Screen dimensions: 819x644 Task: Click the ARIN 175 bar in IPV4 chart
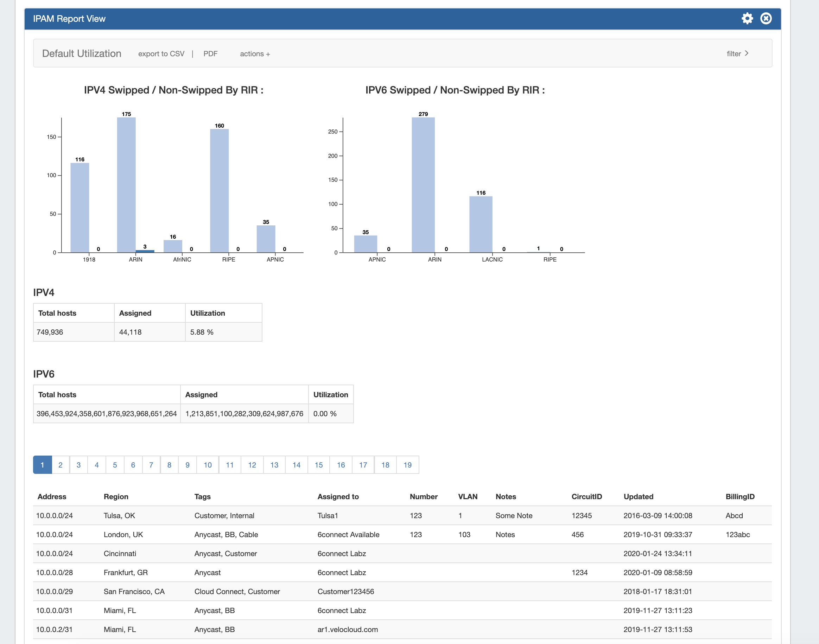click(126, 185)
